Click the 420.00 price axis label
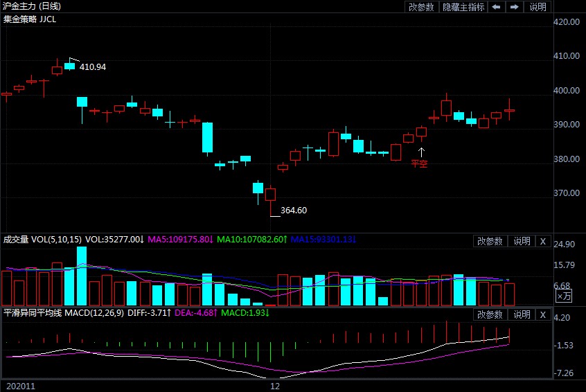 point(567,21)
